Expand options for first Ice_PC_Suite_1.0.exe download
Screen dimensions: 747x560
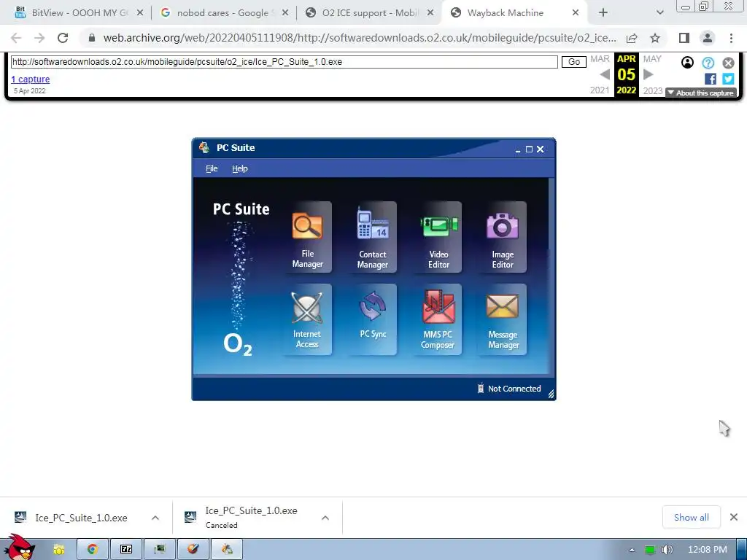point(155,518)
